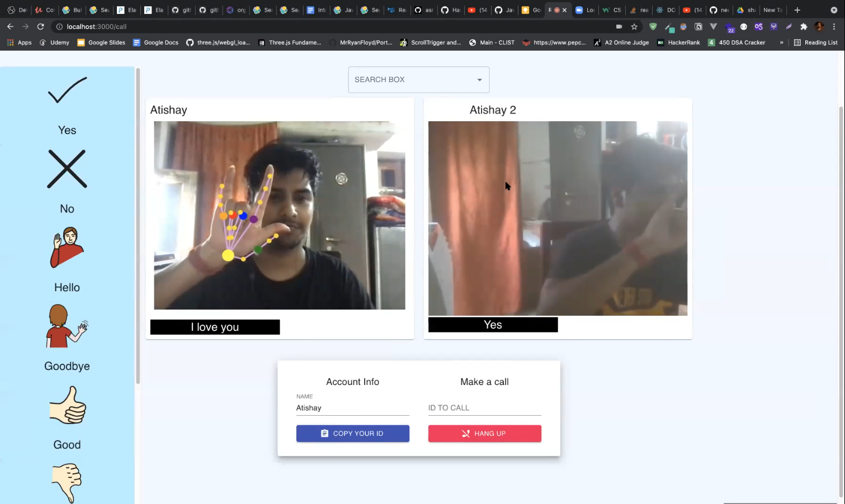The width and height of the screenshot is (845, 504).
Task: Go back with the browser back arrow
Action: 10,26
